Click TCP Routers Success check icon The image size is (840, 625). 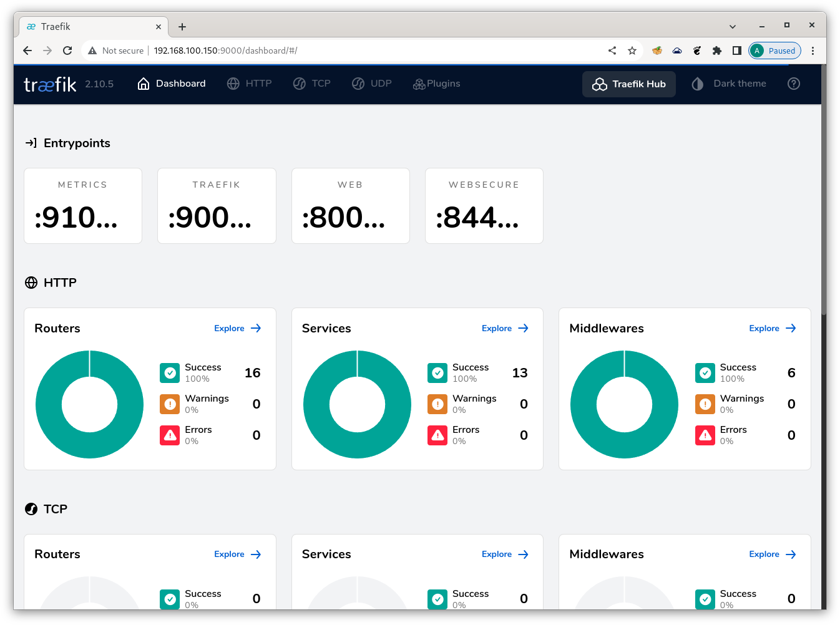point(170,599)
